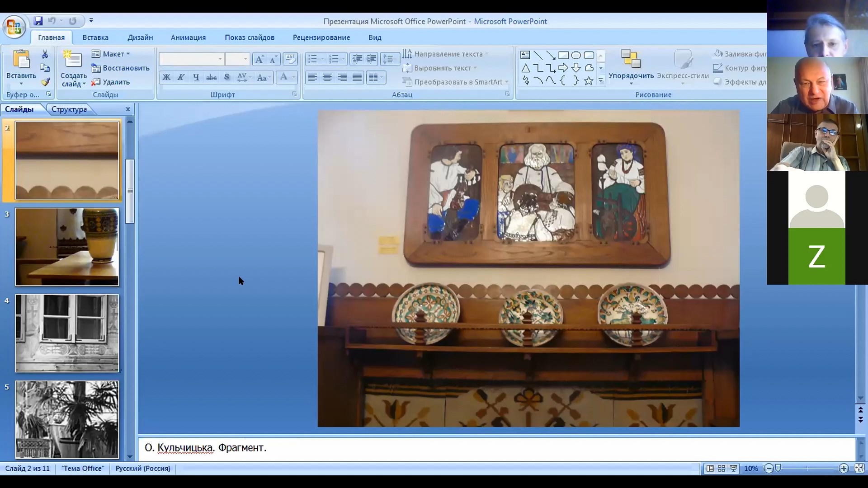Switch to Структура outline tab
The height and width of the screenshot is (488, 868).
(x=69, y=109)
